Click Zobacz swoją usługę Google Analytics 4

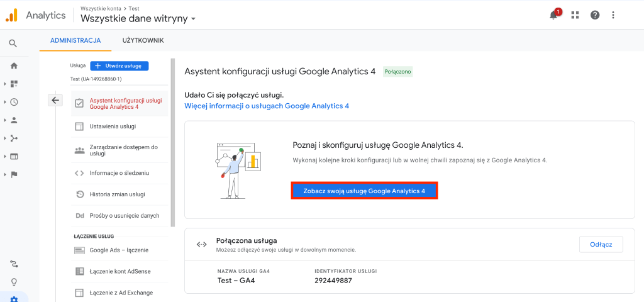(364, 191)
